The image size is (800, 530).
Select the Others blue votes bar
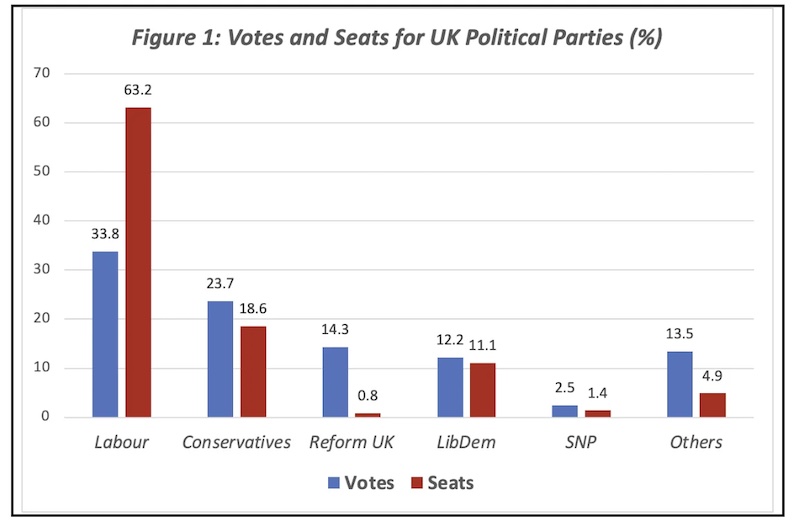(680, 384)
